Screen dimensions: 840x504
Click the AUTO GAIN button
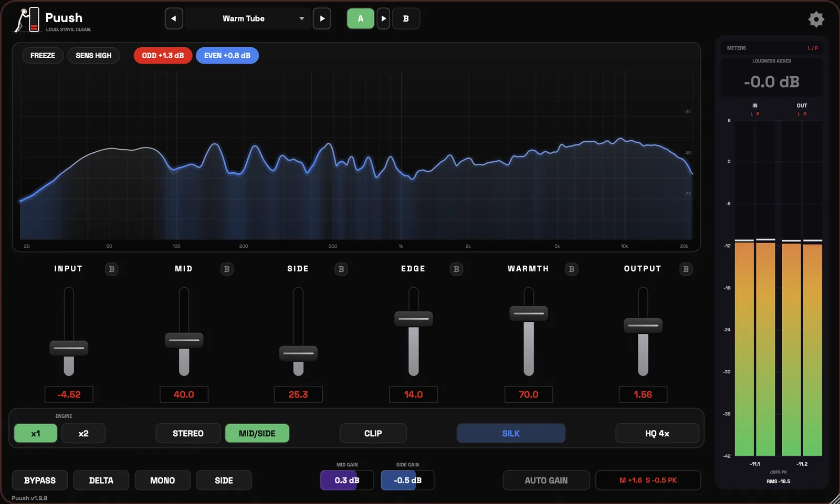click(x=547, y=480)
